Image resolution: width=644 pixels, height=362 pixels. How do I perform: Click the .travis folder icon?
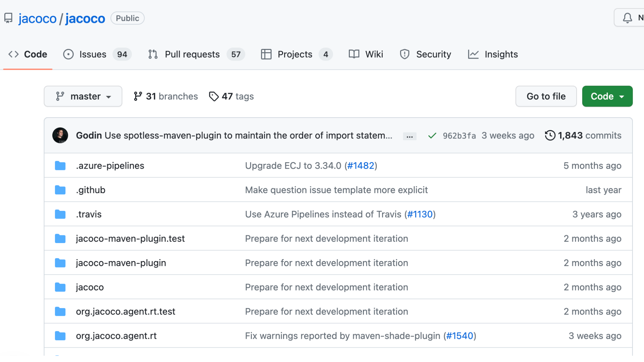60,214
